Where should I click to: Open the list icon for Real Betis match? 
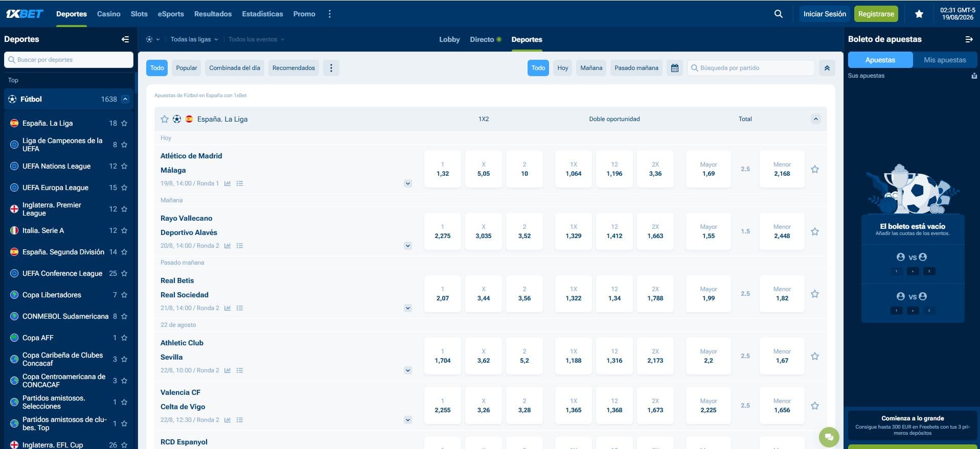pyautogui.click(x=240, y=308)
